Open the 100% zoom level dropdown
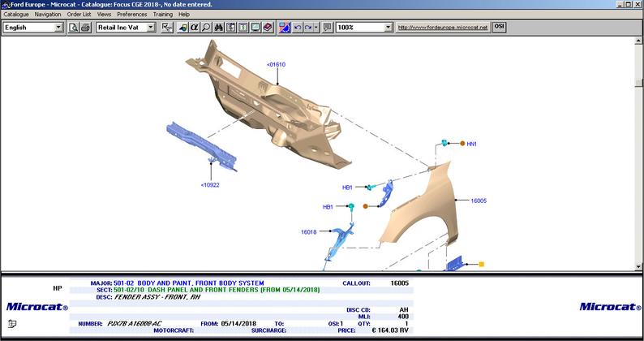The height and width of the screenshot is (341, 644). (x=389, y=28)
